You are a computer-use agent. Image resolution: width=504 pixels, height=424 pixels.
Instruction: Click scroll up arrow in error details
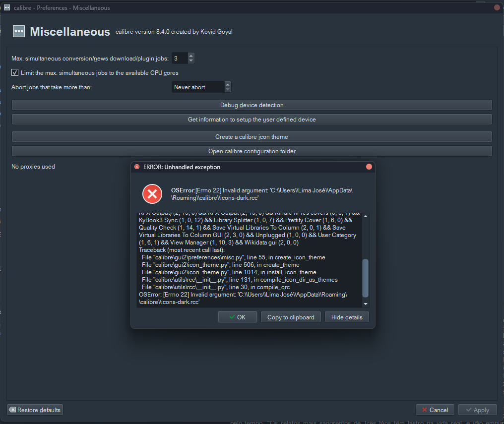[366, 217]
